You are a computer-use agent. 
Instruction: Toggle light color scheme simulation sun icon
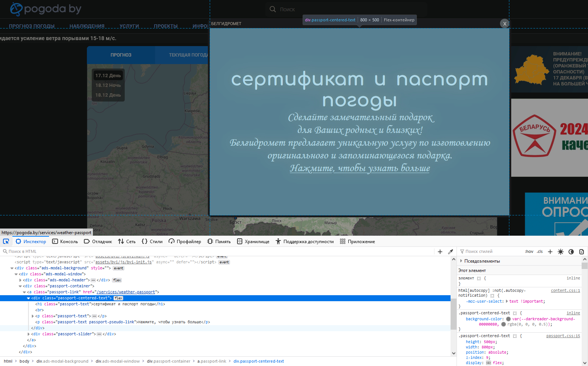tap(561, 252)
